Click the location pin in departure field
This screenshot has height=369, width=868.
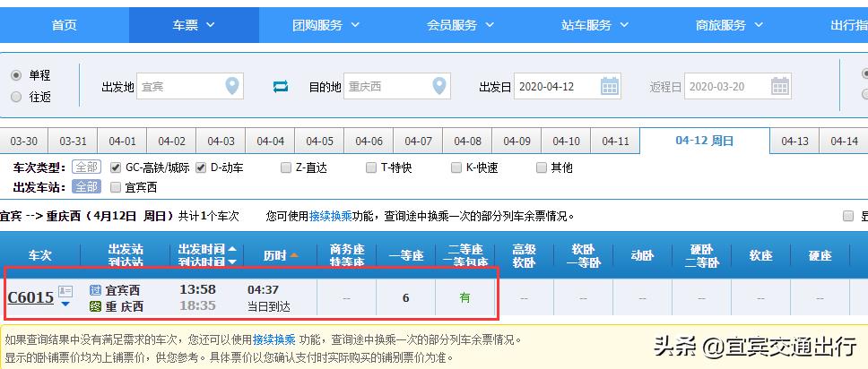click(232, 87)
